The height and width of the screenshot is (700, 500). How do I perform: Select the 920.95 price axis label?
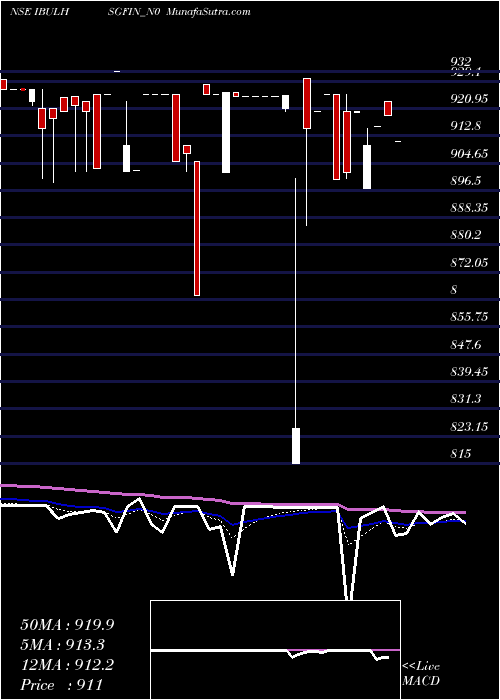[x=469, y=99]
